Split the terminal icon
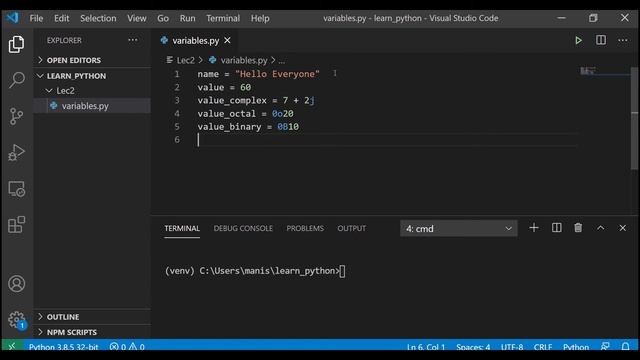Screen dimensions: 640x360 pos(556,228)
